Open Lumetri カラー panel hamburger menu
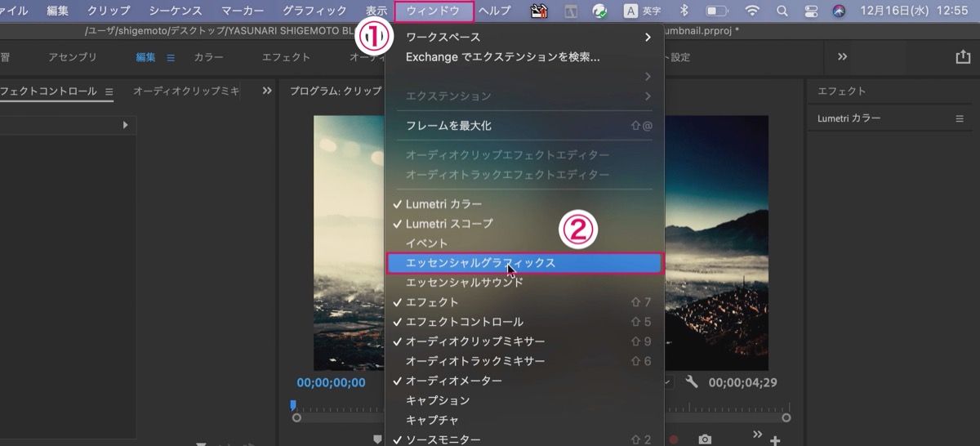This screenshot has height=446, width=980. tap(960, 118)
